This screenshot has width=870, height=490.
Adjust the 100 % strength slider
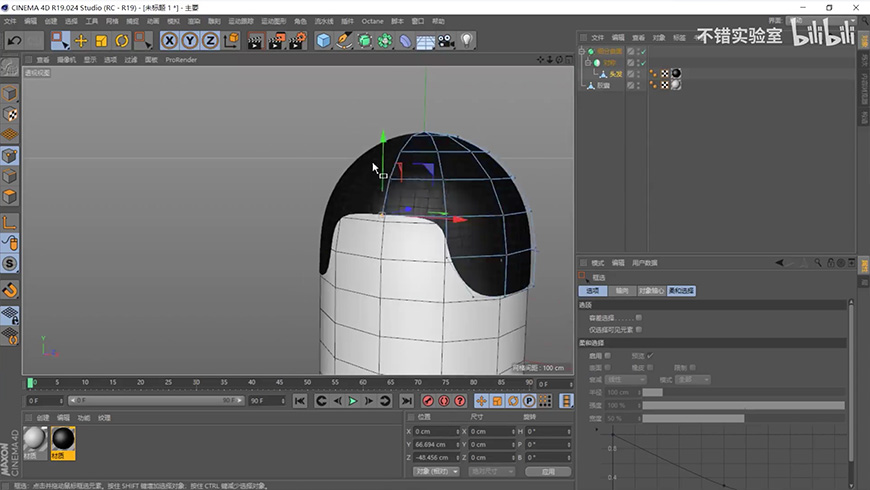743,405
